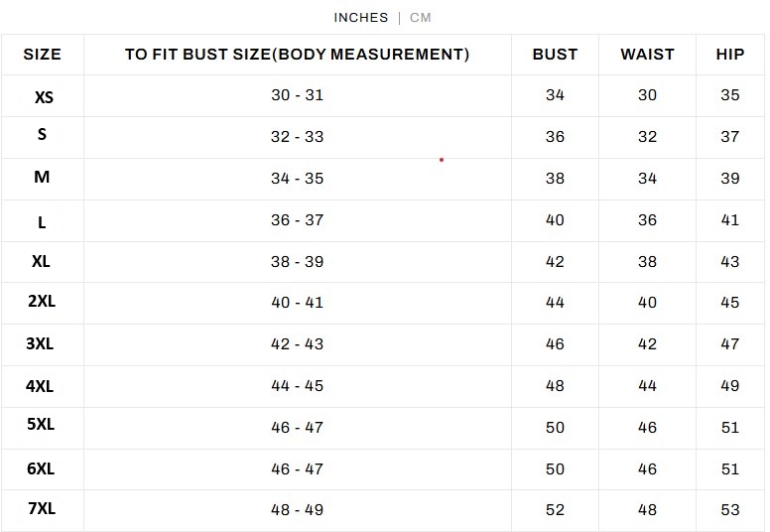The image size is (770, 532).
Task: Select the M size row label
Action: [x=42, y=177]
